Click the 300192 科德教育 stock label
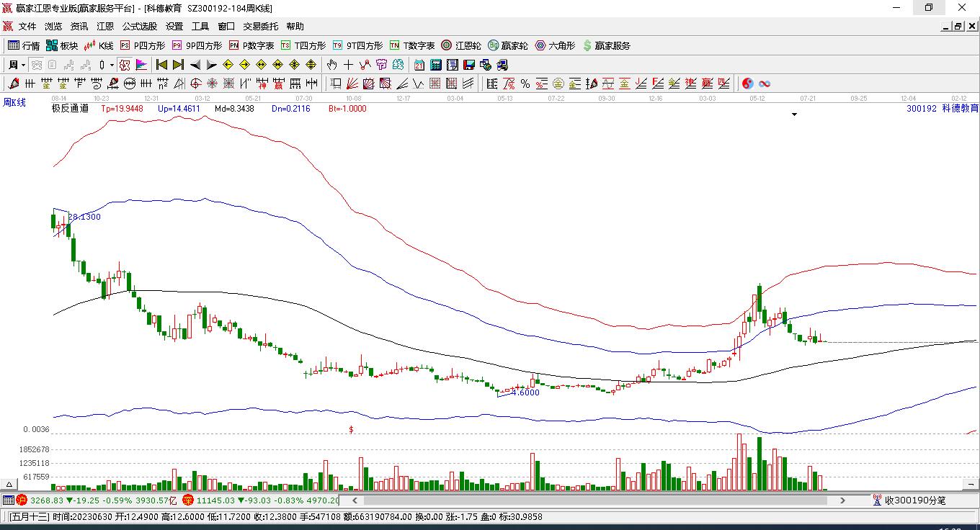This screenshot has width=980, height=530. tap(943, 109)
